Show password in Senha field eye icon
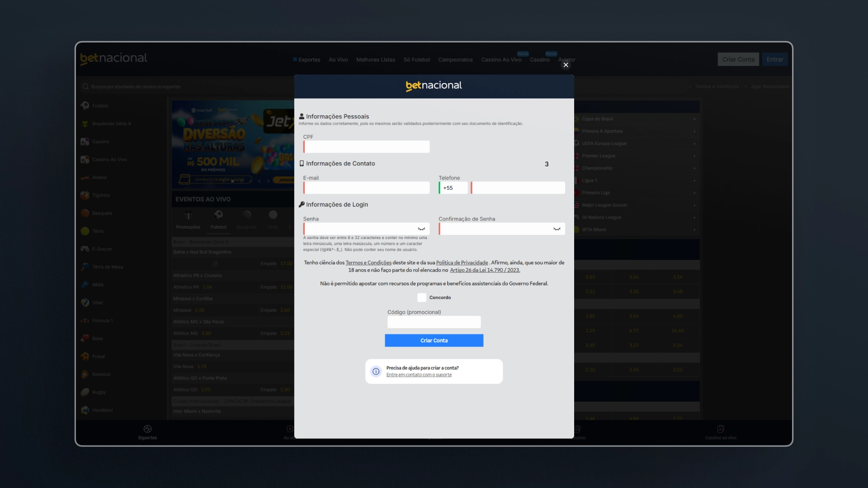Screen dimensions: 868x488 pyautogui.click(x=421, y=229)
